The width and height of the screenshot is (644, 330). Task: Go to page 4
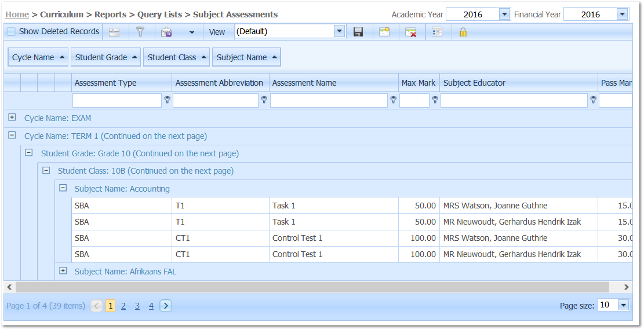click(151, 306)
